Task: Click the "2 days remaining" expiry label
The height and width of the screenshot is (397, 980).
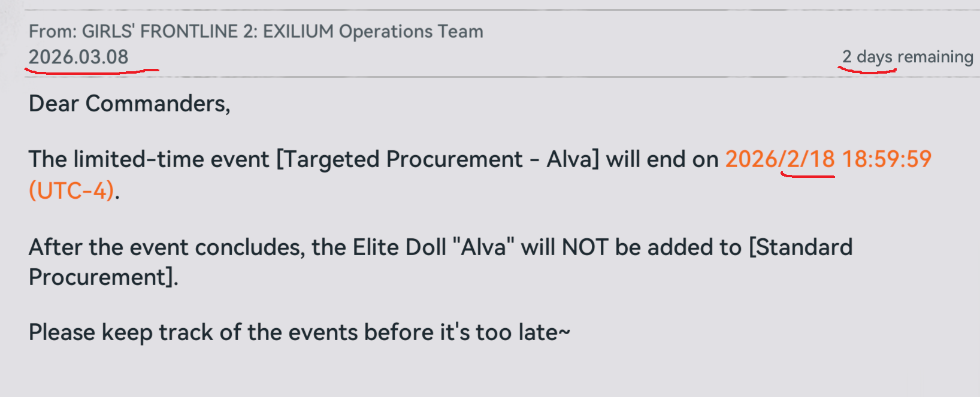Action: pos(907,57)
